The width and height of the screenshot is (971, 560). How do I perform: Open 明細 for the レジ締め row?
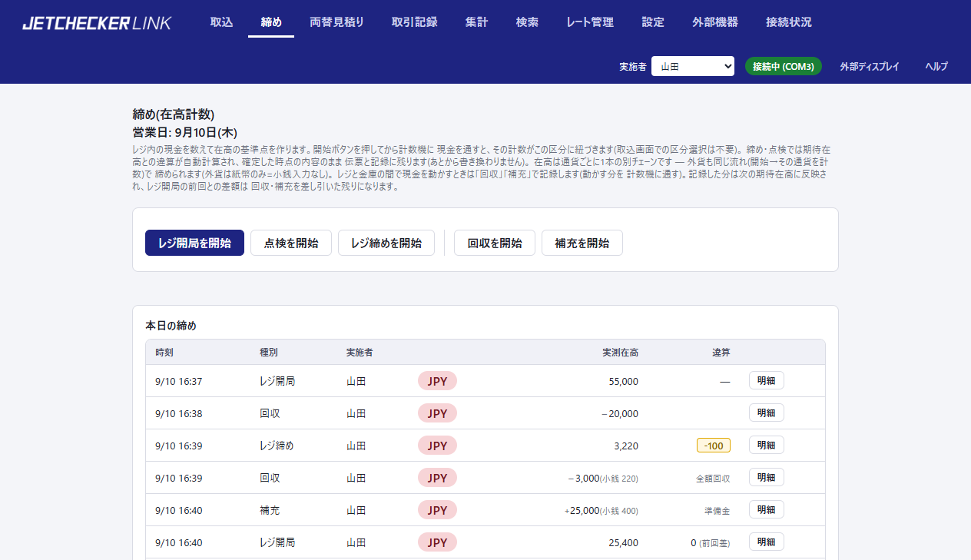click(x=767, y=446)
